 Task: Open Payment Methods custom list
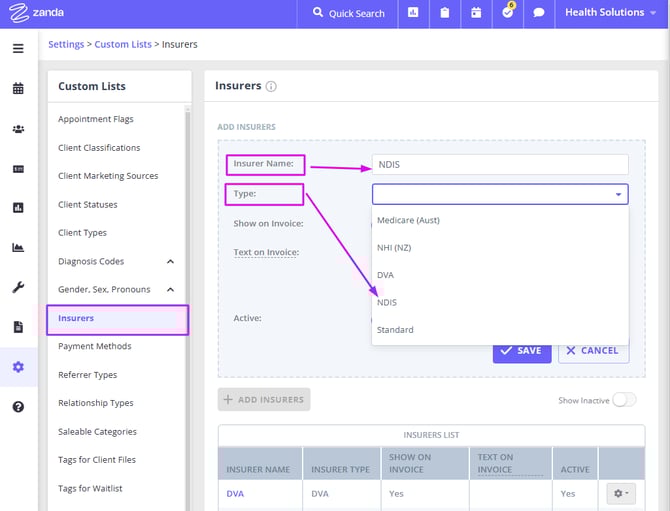95,346
